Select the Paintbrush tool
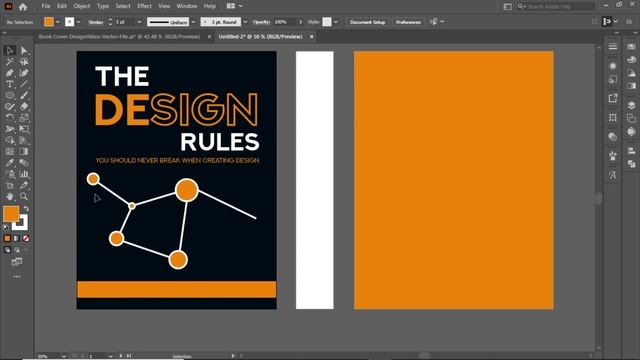 coord(24,96)
